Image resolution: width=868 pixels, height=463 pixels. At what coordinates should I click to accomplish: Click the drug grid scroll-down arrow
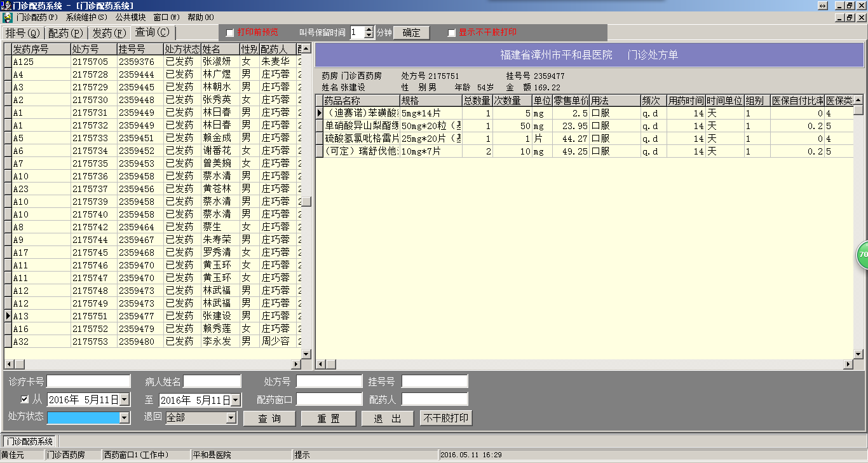[x=858, y=354]
